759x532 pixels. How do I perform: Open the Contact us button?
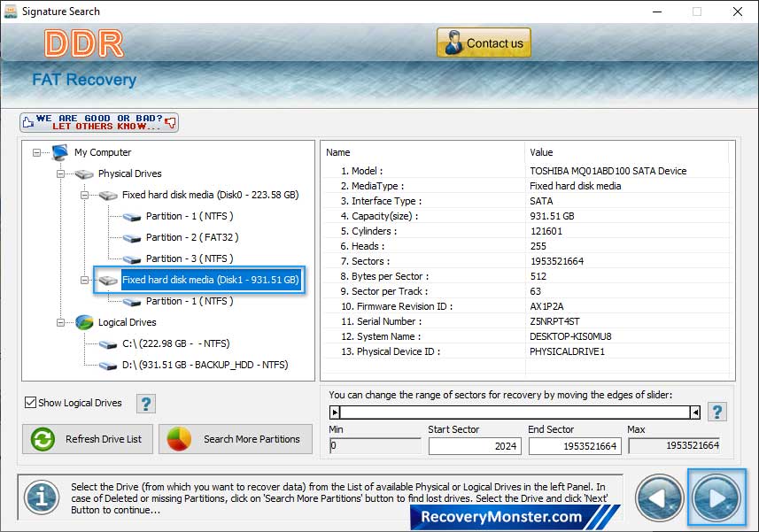(x=484, y=43)
